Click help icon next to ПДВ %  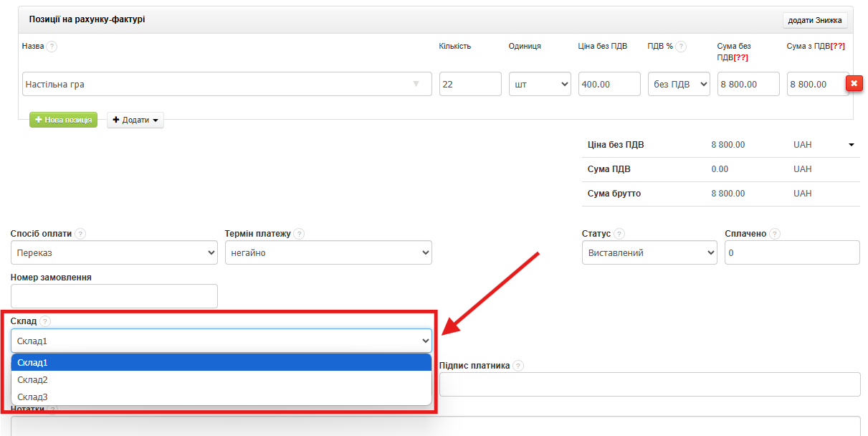(681, 47)
